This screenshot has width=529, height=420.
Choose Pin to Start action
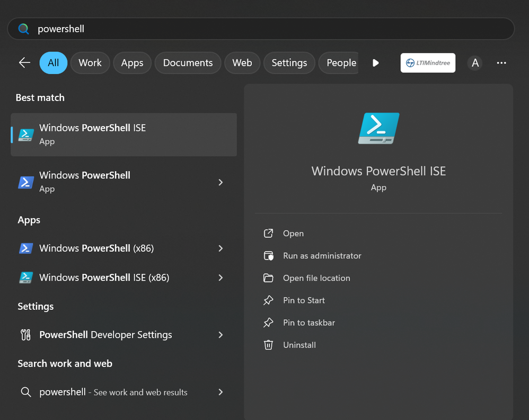304,300
